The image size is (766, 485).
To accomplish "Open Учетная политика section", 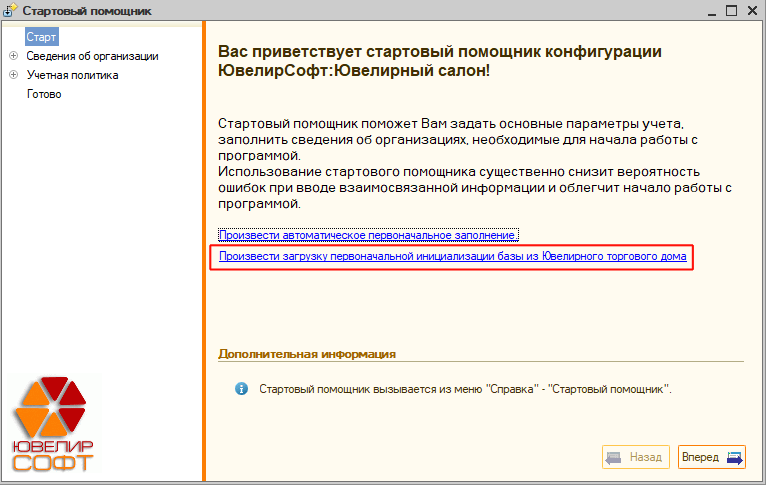I will (72, 75).
